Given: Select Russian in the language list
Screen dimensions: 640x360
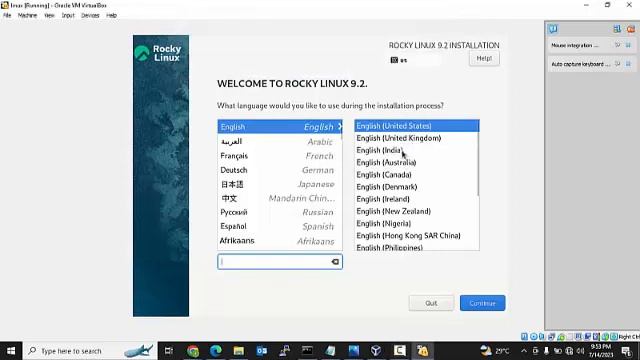Looking at the screenshot, I should click(280, 212).
